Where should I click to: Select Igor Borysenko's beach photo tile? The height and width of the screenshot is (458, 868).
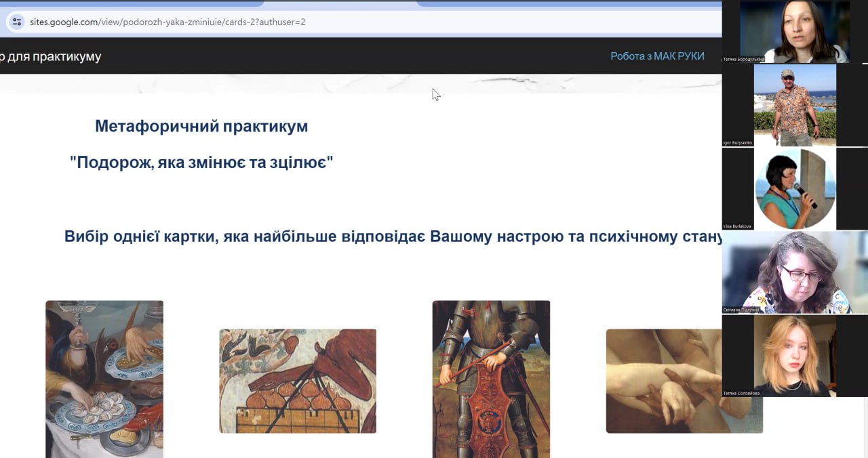tap(794, 105)
